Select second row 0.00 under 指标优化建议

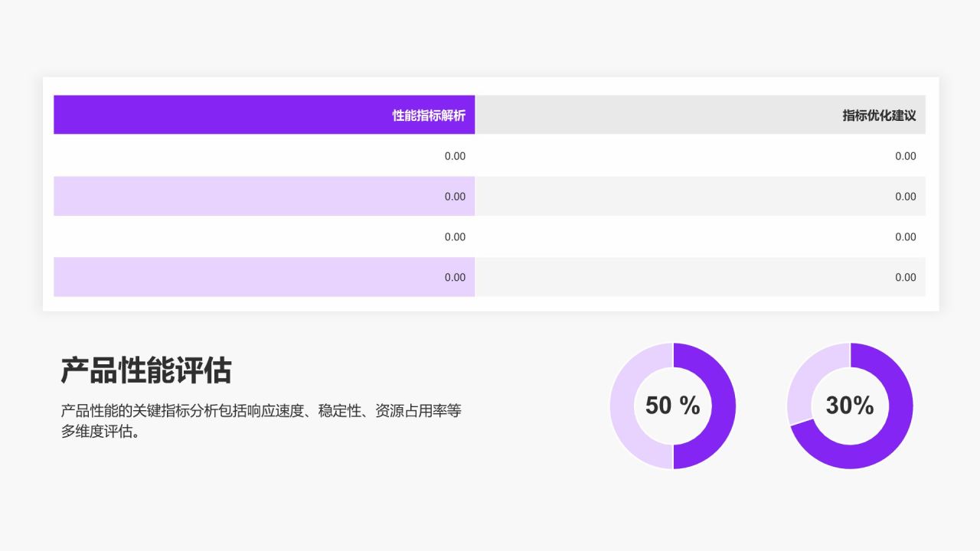point(905,197)
